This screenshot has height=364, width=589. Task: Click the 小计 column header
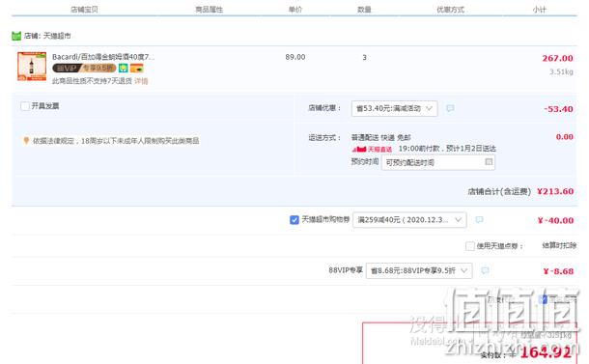(x=540, y=10)
